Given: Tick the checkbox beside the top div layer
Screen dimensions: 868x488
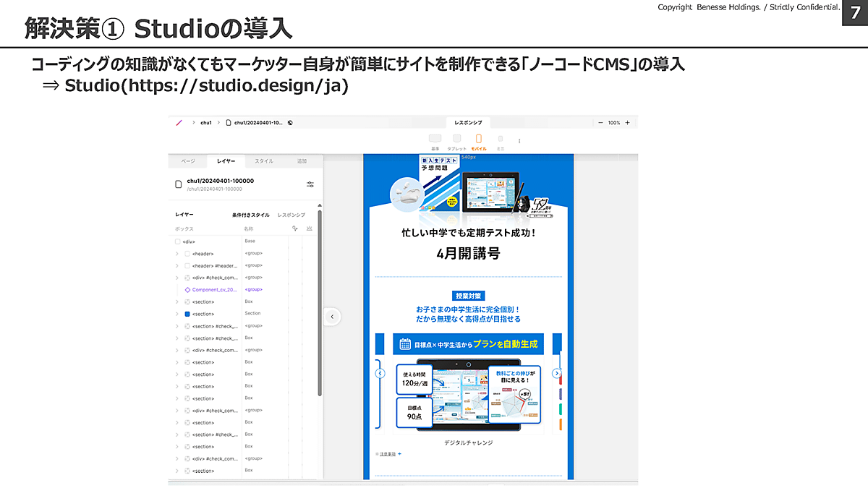Looking at the screenshot, I should (x=178, y=241).
